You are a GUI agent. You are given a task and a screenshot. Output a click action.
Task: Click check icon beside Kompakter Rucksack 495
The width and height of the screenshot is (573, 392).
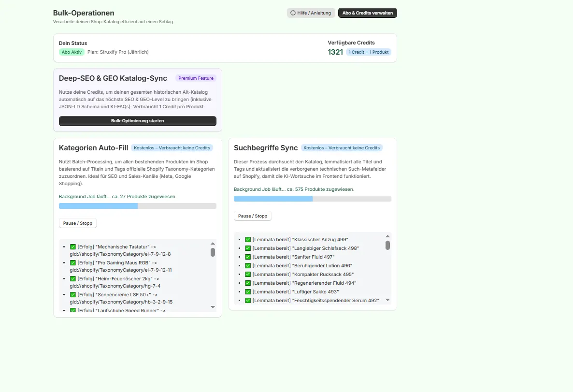tap(248, 274)
